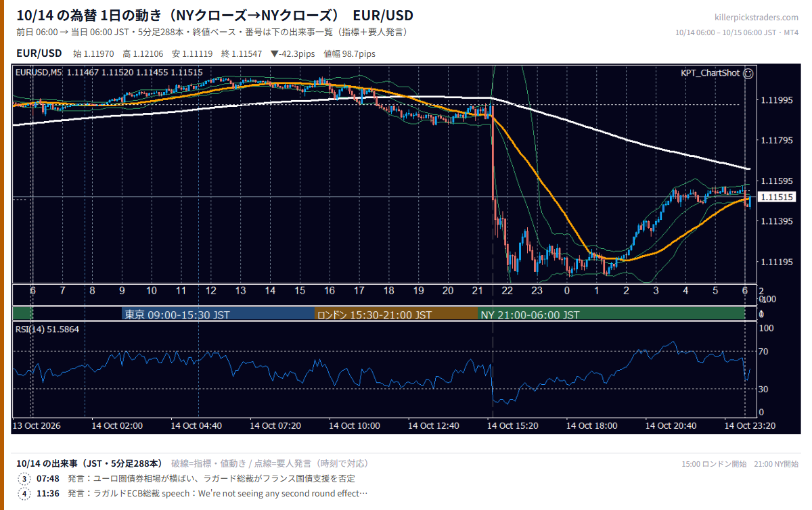The width and height of the screenshot is (812, 510).
Task: Click the hour 9 label on the session axis
Action: click(x=122, y=291)
